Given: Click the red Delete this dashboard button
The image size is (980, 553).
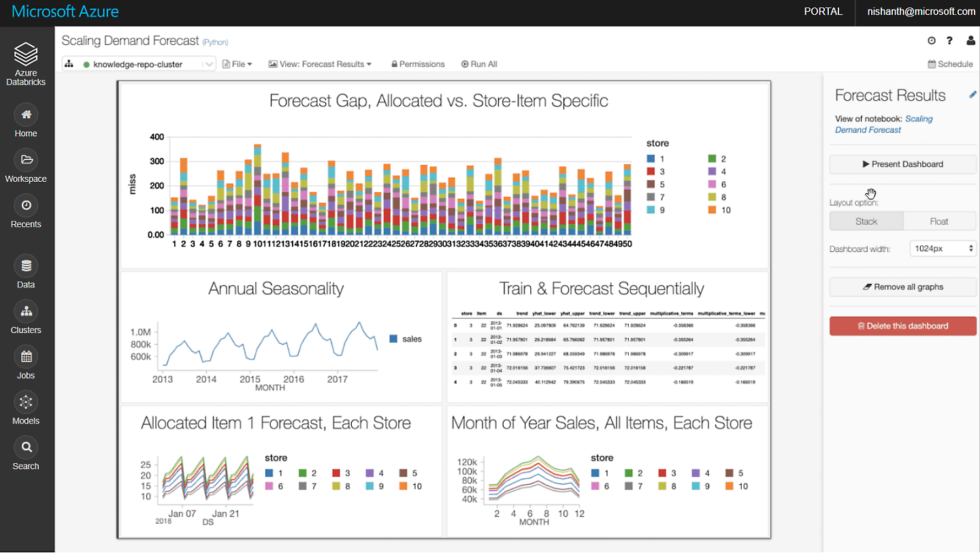Looking at the screenshot, I should point(902,326).
